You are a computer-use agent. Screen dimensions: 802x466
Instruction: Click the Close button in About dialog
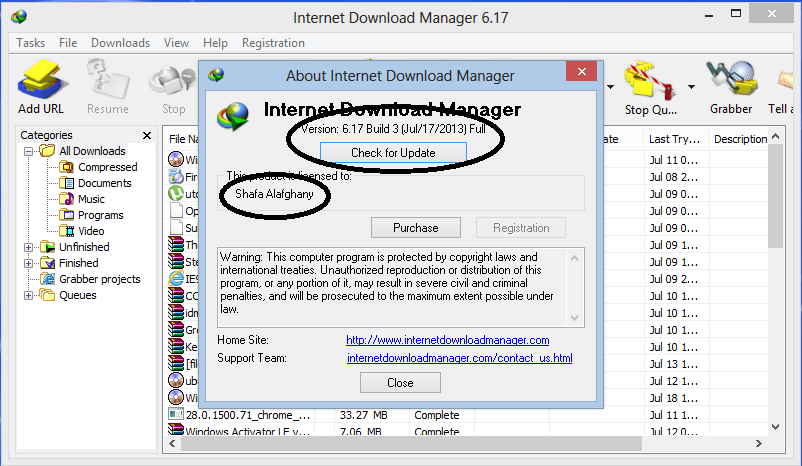[x=400, y=383]
